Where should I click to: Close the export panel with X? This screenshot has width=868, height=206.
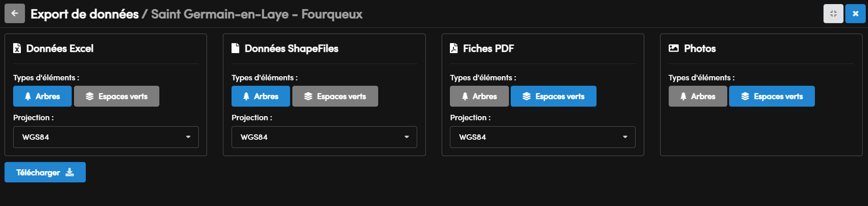(x=855, y=14)
